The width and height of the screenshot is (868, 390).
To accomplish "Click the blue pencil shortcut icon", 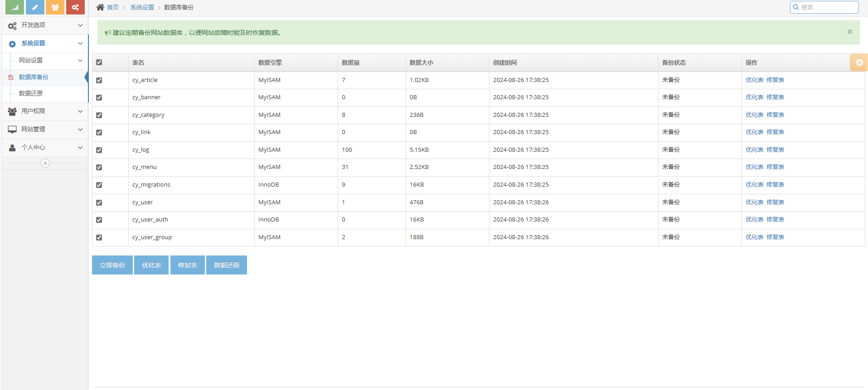I will [x=35, y=7].
